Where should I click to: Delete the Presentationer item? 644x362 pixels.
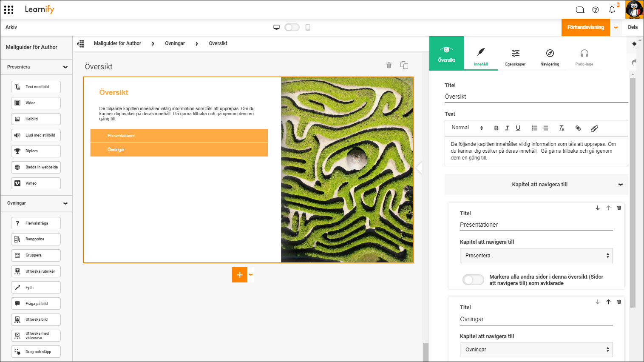click(619, 208)
